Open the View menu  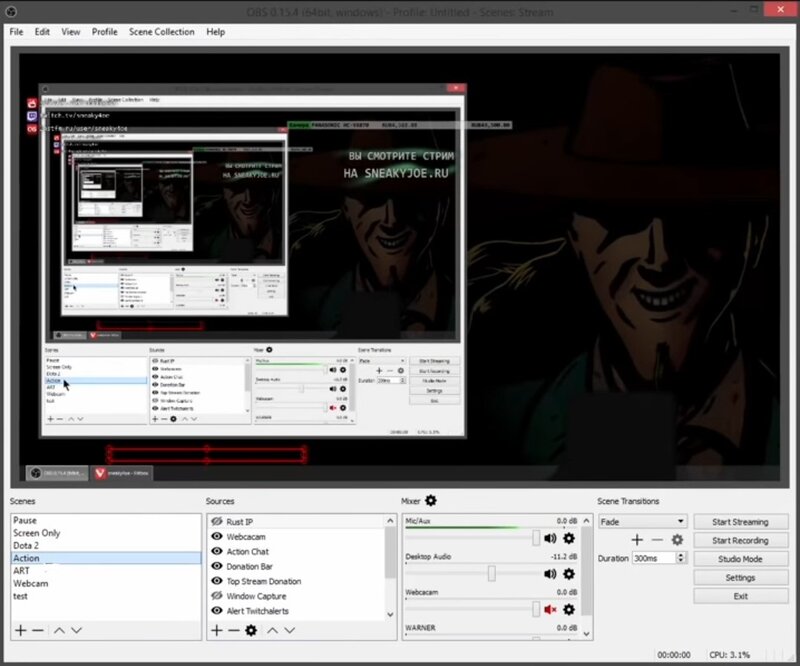point(70,32)
